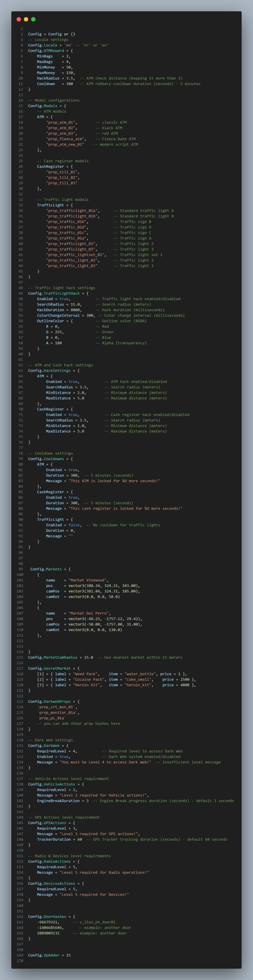Click the "Market Vinewood" name string

tap(88, 580)
